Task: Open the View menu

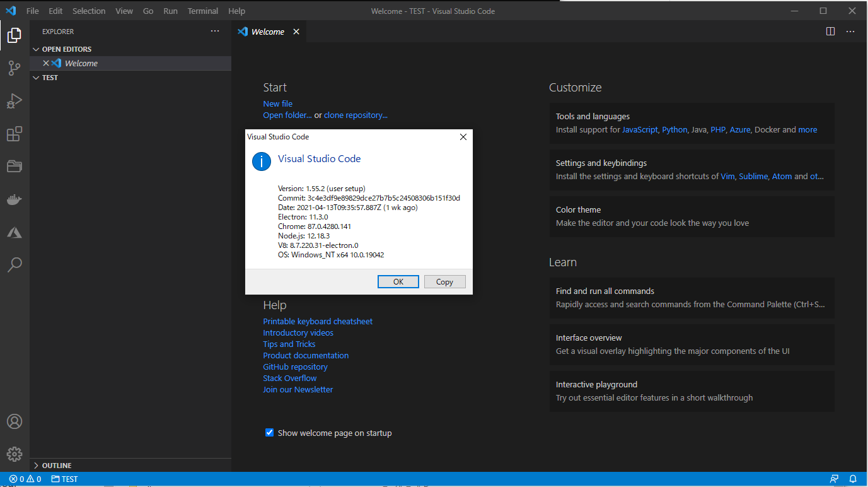Action: [124, 11]
